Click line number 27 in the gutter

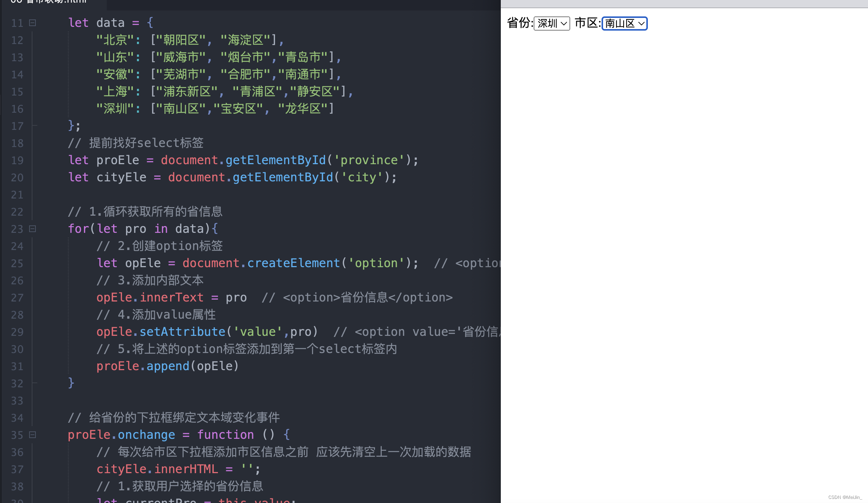click(17, 298)
